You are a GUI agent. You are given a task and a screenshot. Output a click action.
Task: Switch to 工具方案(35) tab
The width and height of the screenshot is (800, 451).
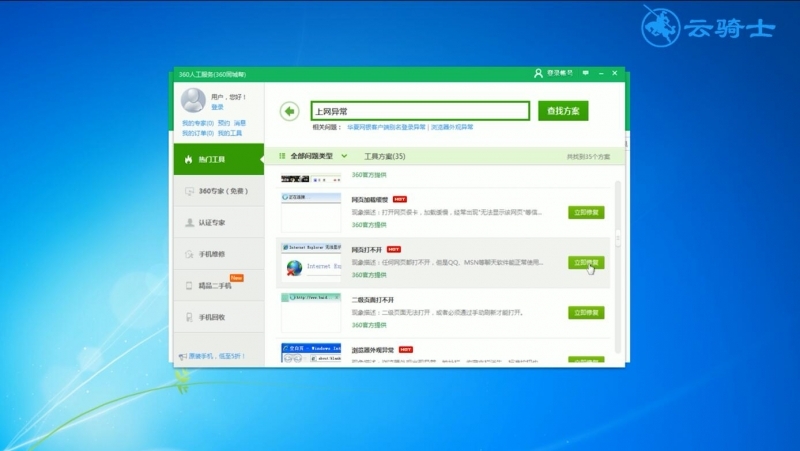[385, 156]
